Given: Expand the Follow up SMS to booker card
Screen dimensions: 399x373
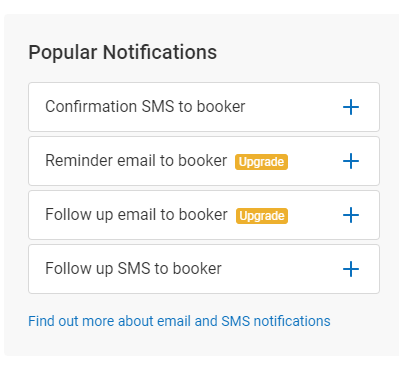Looking at the screenshot, I should [204, 269].
